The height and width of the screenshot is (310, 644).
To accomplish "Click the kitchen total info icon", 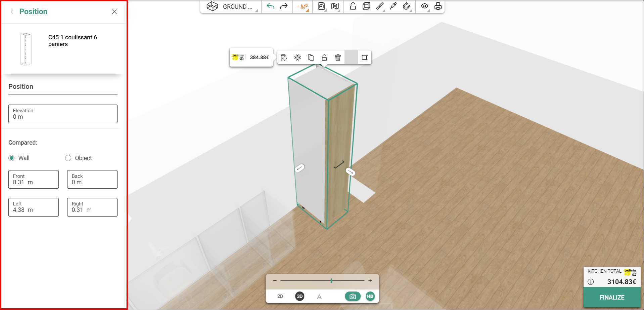I will [x=591, y=282].
